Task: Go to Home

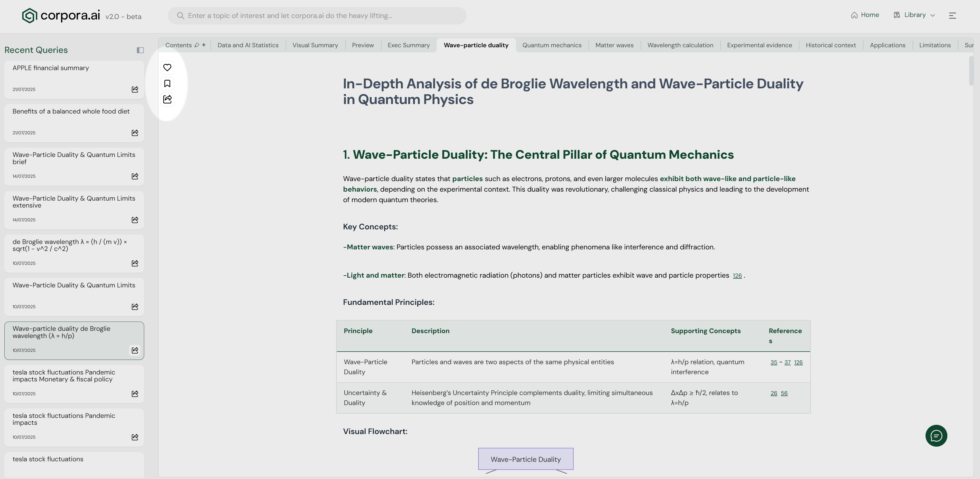Action: tap(865, 15)
